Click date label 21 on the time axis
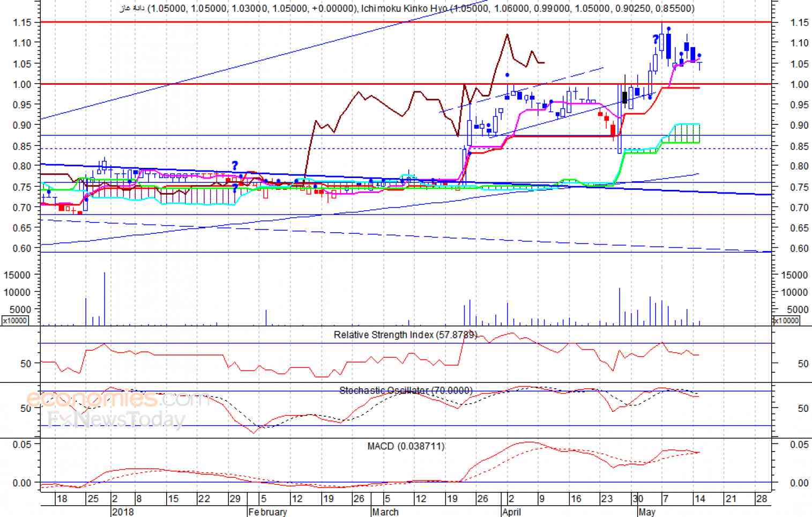Screen dimensions: 812x517 tap(731, 499)
